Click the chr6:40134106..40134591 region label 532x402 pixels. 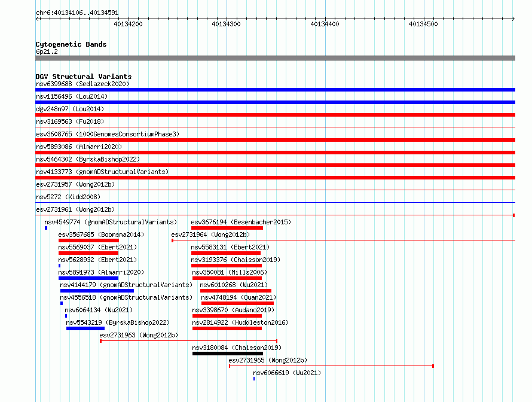coord(77,13)
